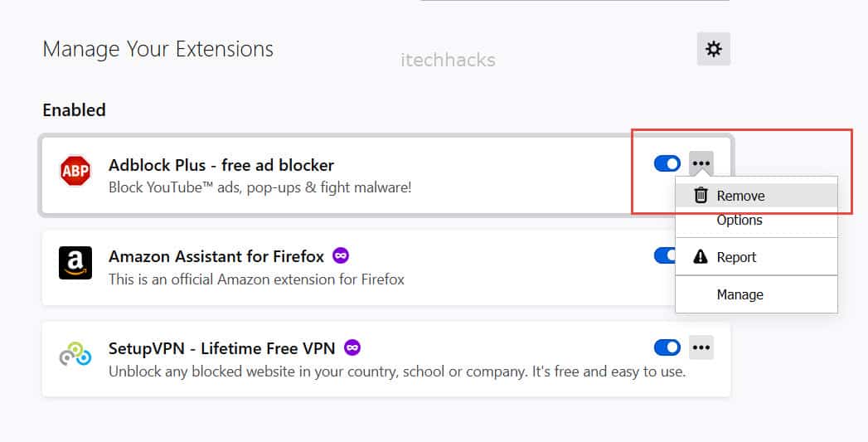The image size is (868, 442).
Task: Select Report in the extension menu
Action: tap(736, 257)
